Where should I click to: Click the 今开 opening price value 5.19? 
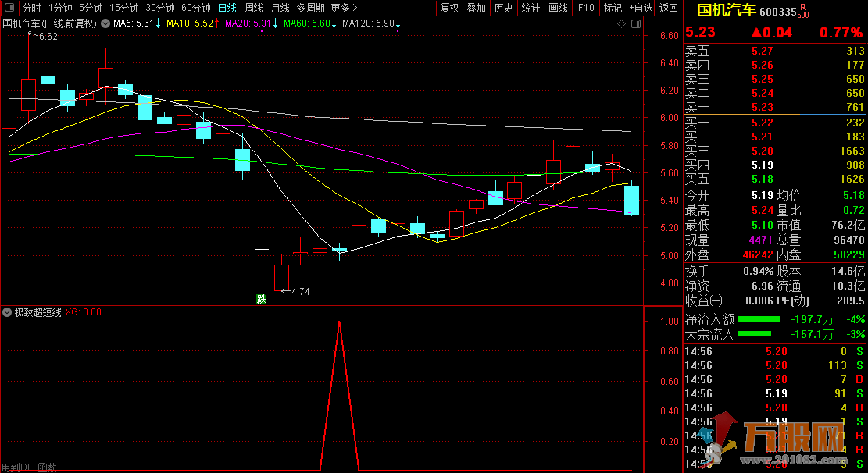coord(763,195)
